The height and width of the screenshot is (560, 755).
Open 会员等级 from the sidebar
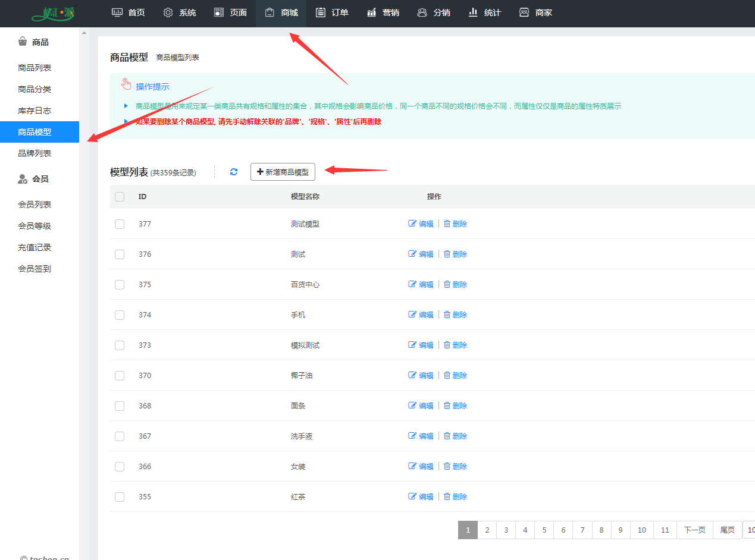(35, 226)
